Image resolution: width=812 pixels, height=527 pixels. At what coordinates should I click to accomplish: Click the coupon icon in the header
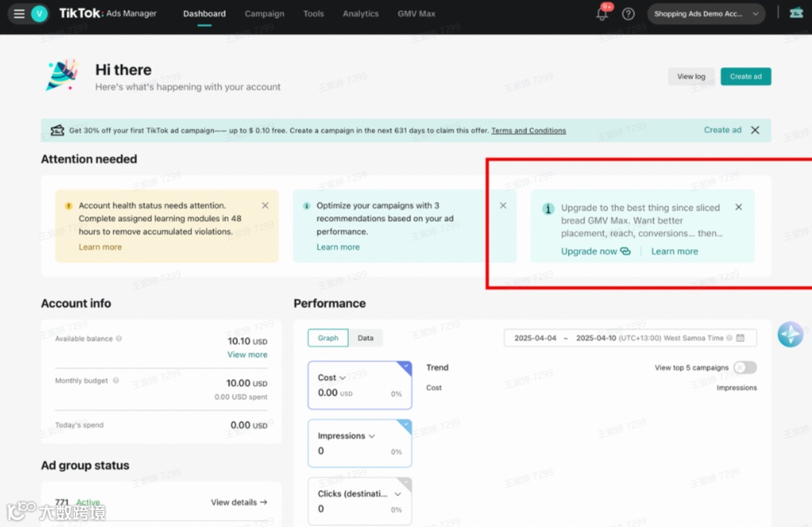click(x=796, y=13)
